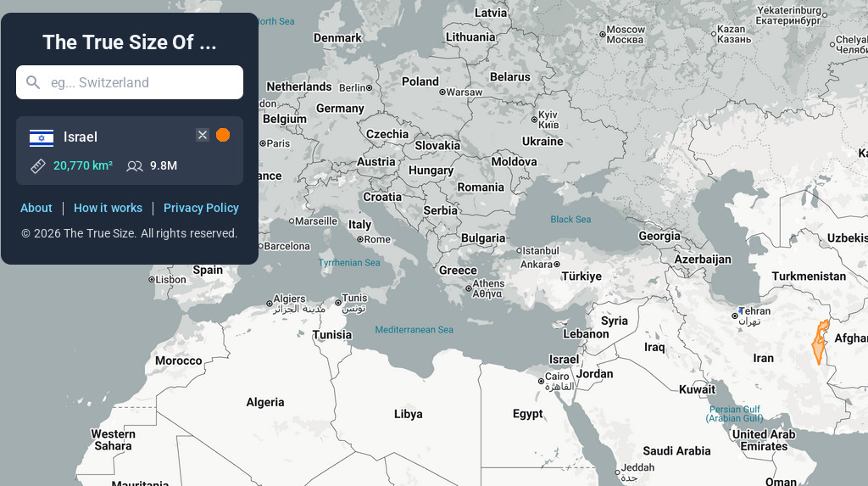Open the orange color swatch for Israel
Screen dimensions: 868x486
tap(223, 135)
